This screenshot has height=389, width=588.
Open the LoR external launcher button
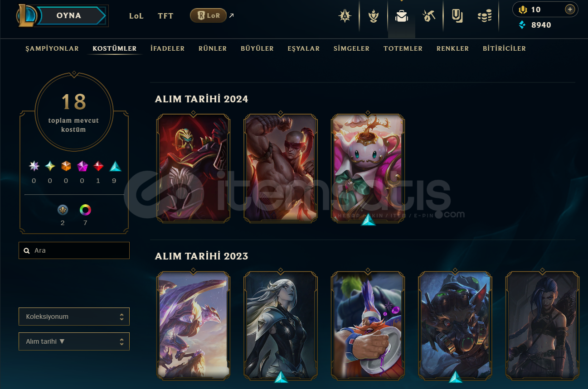(x=209, y=15)
